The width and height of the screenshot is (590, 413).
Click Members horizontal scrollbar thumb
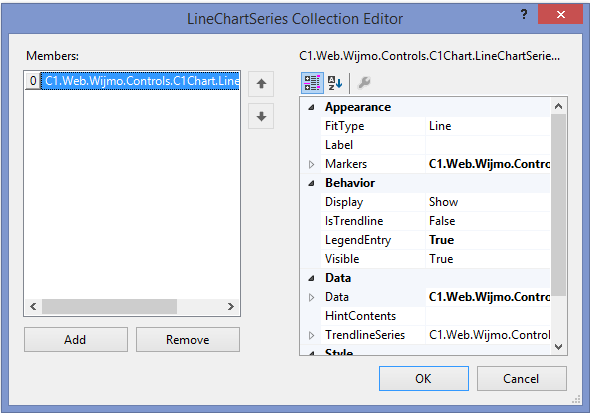click(109, 307)
